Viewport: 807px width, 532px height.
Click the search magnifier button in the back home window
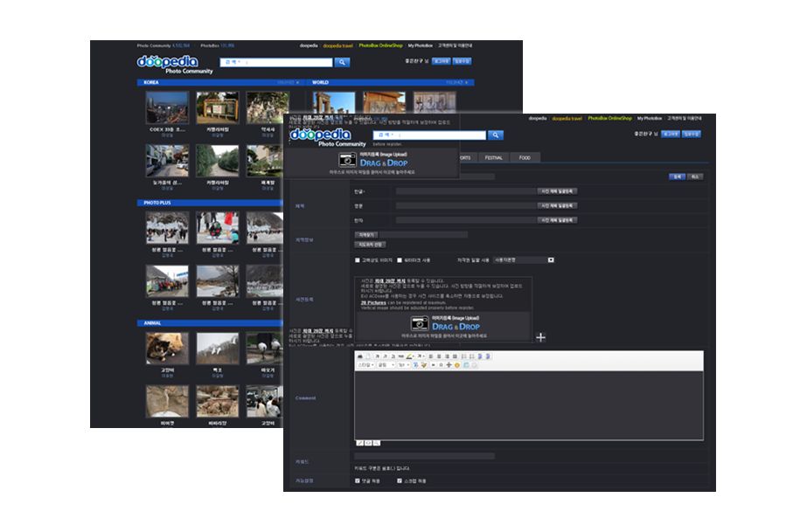click(x=342, y=62)
